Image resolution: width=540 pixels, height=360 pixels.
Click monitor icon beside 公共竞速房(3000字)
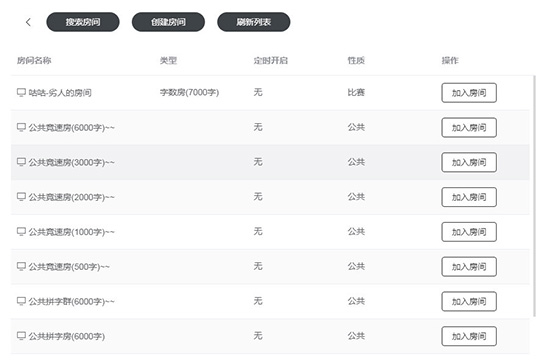(x=21, y=162)
